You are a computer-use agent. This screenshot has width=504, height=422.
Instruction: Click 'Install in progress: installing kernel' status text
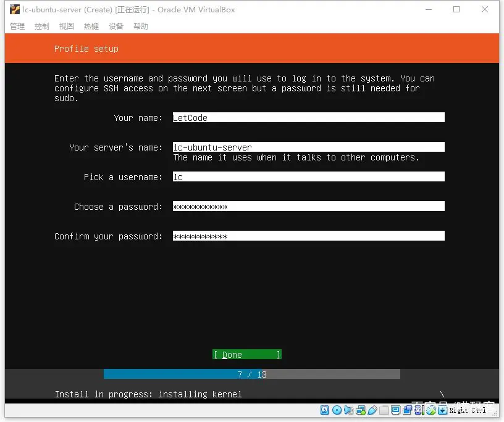[x=148, y=394]
